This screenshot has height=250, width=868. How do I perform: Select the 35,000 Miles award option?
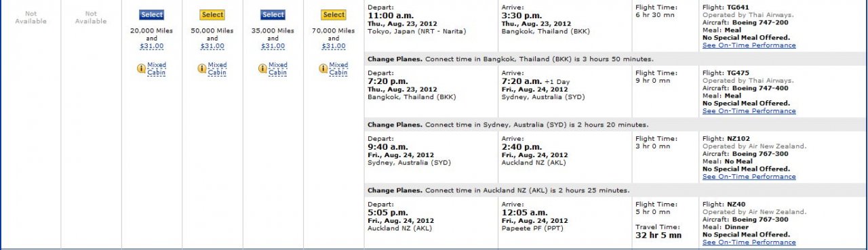click(273, 15)
